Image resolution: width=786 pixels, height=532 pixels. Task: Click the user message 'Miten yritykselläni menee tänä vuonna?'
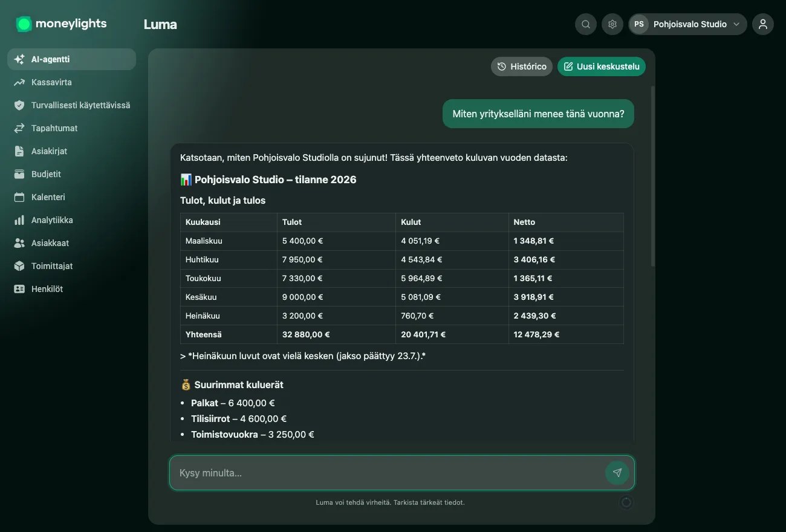[538, 114]
